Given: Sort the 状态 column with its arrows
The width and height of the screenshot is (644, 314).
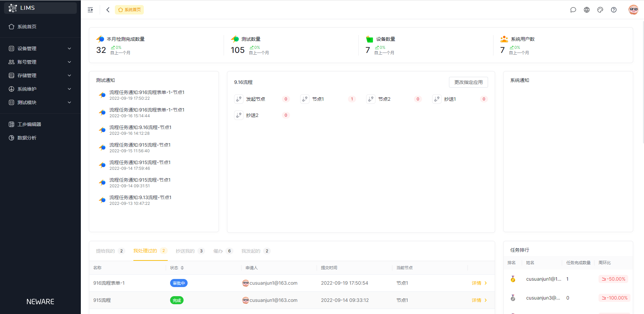Looking at the screenshot, I should click(182, 268).
